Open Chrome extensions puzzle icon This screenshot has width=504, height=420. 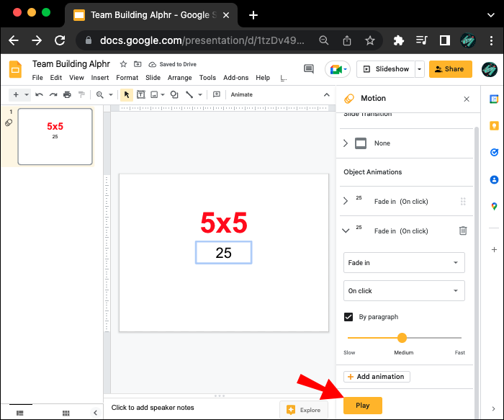coord(399,40)
